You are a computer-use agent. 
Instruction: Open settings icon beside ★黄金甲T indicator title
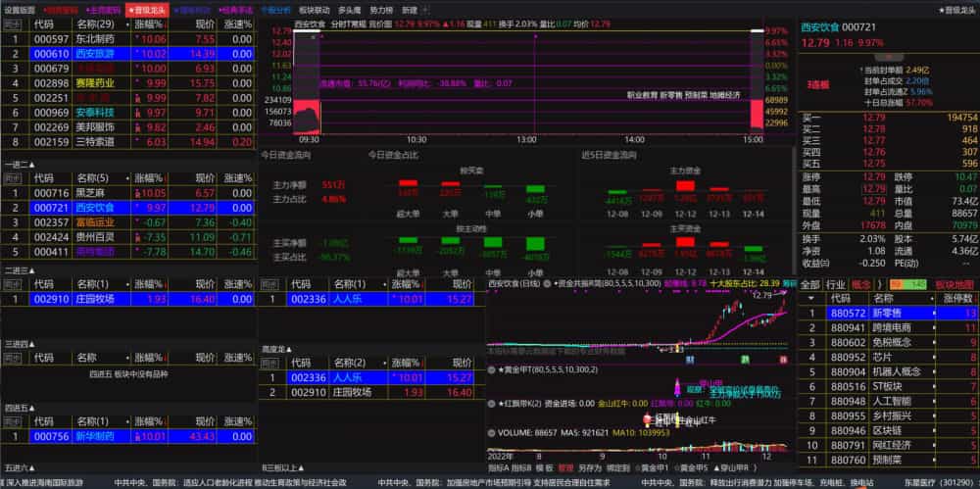click(x=492, y=370)
